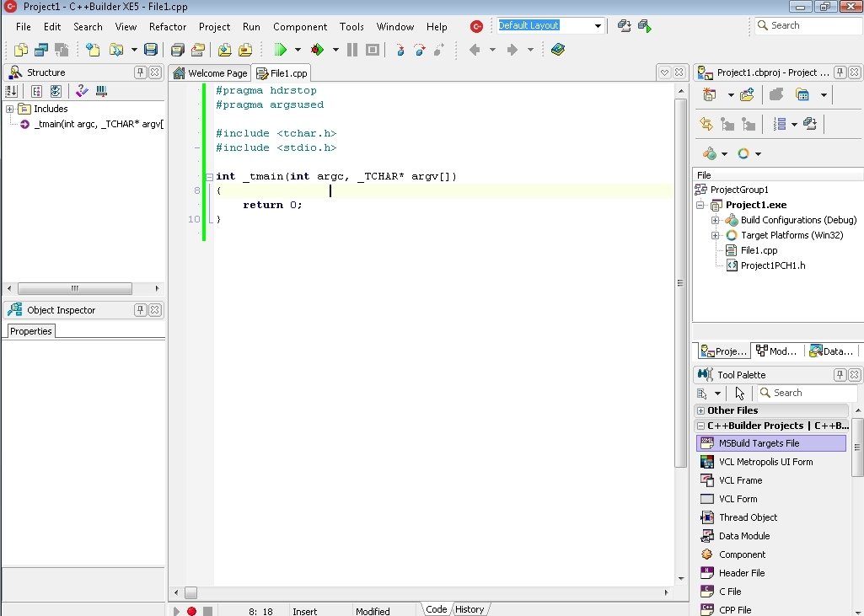The image size is (864, 616).
Task: Select MSBuild Targets File palette item
Action: click(x=771, y=443)
